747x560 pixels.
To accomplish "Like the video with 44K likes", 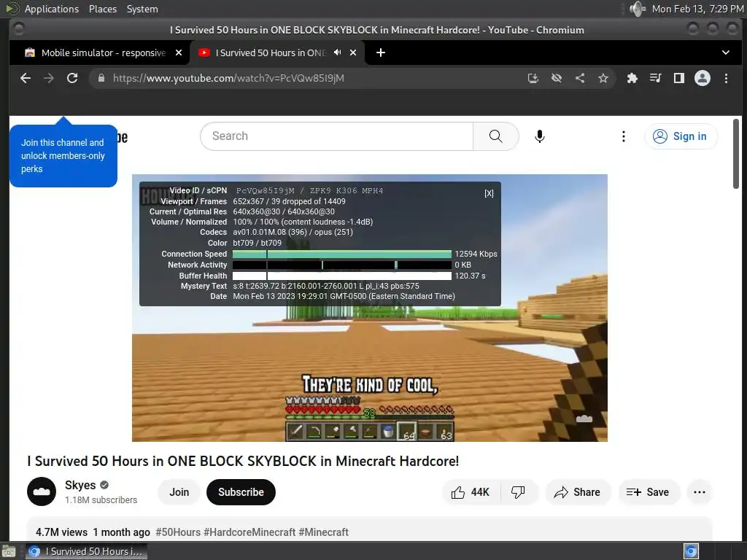I will pyautogui.click(x=471, y=492).
